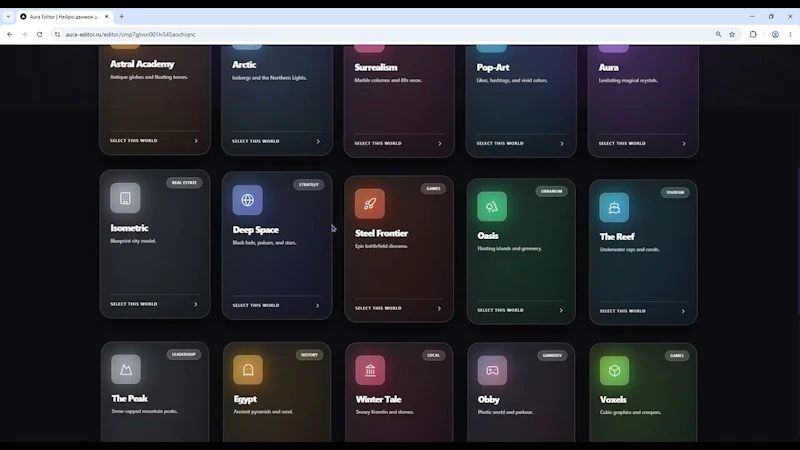
Task: Click the Deep Space globe icon
Action: click(247, 200)
